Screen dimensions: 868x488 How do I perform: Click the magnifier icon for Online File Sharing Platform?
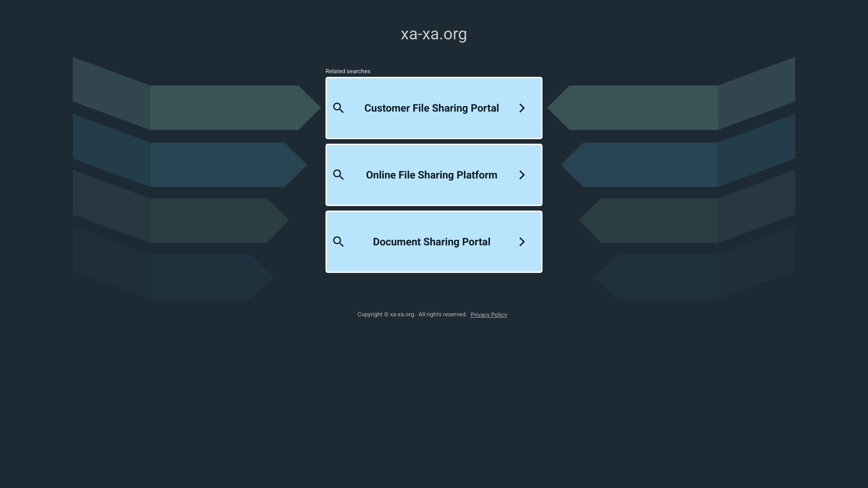[x=338, y=175]
